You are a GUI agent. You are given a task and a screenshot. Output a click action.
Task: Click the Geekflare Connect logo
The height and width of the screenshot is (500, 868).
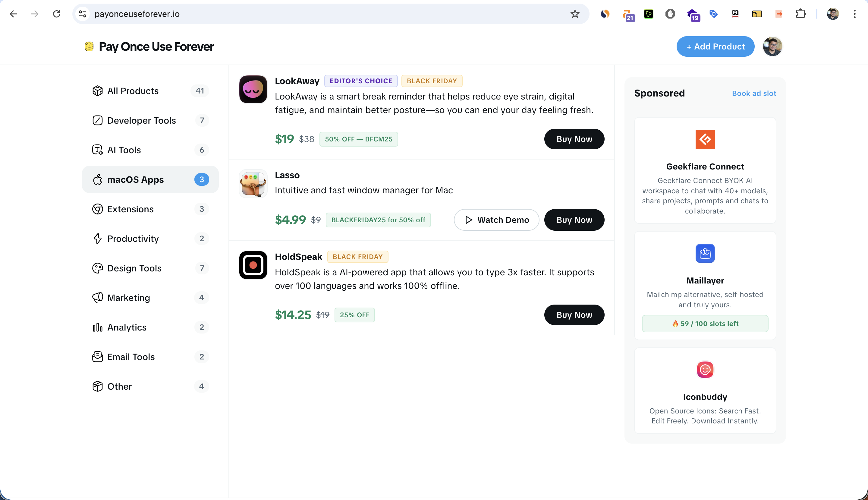click(705, 139)
